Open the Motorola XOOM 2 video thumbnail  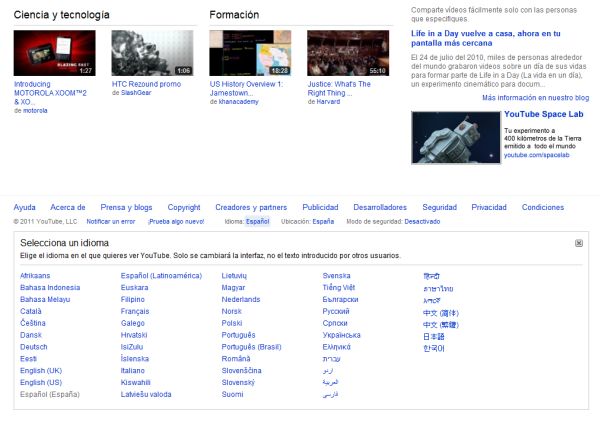coord(55,53)
